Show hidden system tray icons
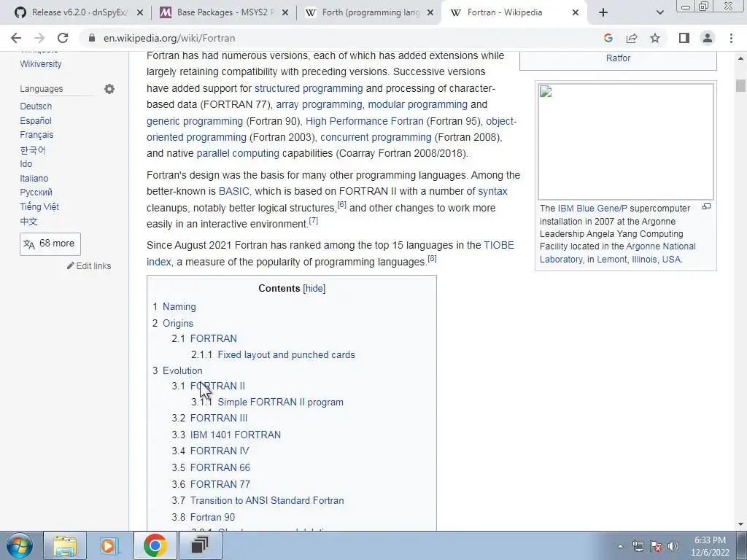Screen dimensions: 747x560 coord(620,546)
